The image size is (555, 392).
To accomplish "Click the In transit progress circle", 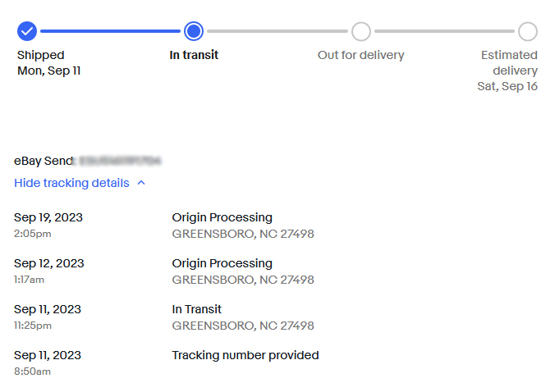I will point(194,31).
